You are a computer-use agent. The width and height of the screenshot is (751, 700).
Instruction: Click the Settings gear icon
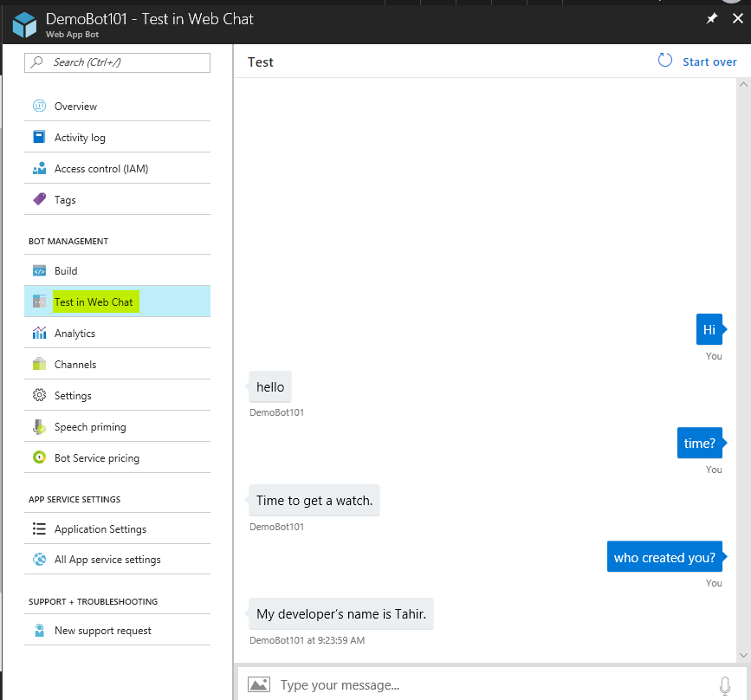(39, 396)
